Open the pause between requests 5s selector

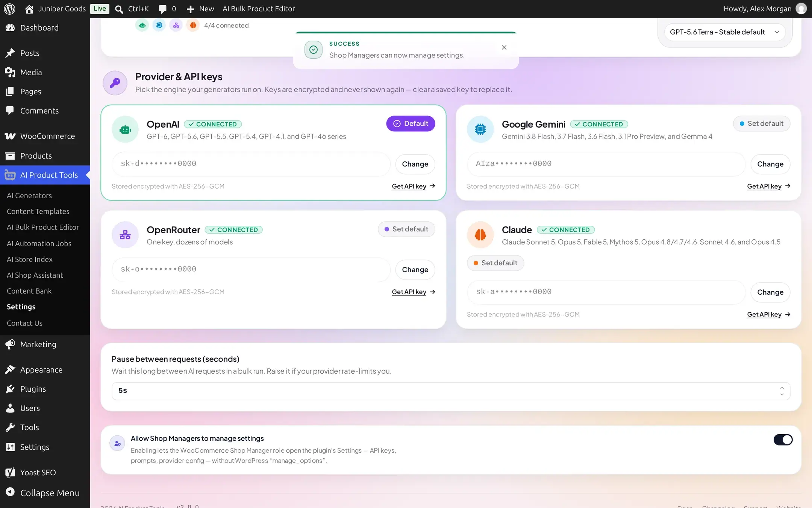click(x=451, y=391)
